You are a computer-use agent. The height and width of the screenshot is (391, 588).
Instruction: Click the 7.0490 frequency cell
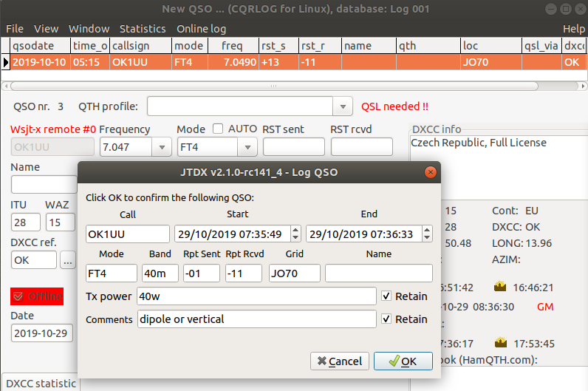point(233,62)
